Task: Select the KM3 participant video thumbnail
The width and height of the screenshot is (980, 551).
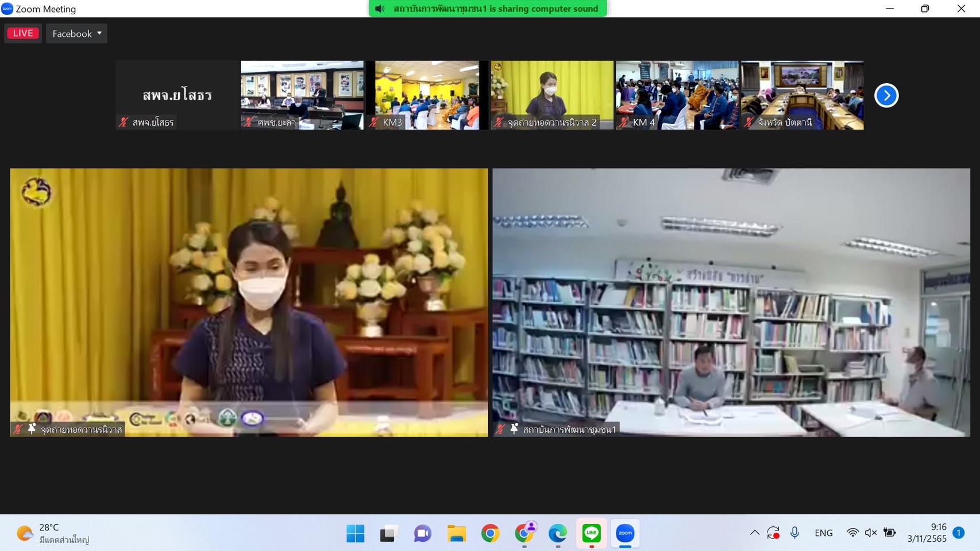Action: (427, 95)
